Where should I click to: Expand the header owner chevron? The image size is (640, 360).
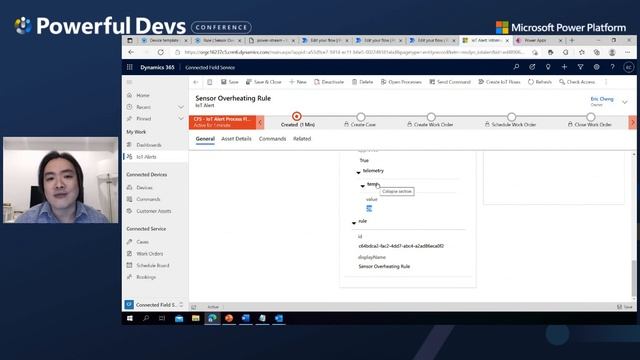625,102
